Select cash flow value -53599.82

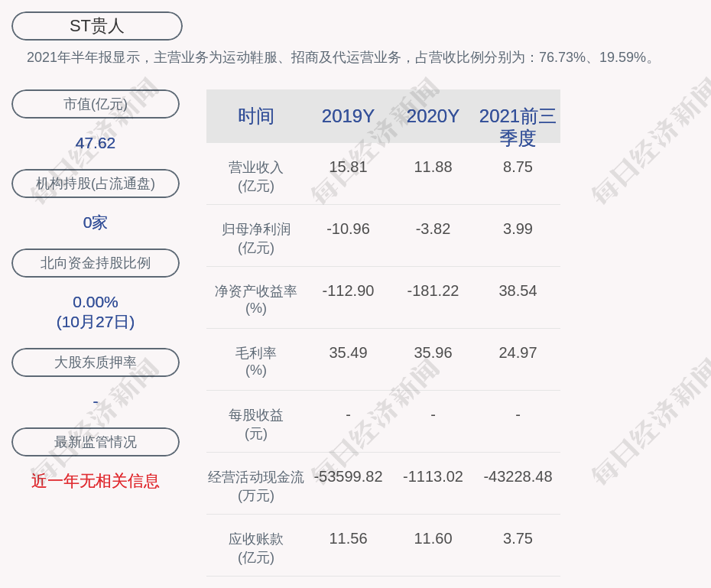pos(349,476)
